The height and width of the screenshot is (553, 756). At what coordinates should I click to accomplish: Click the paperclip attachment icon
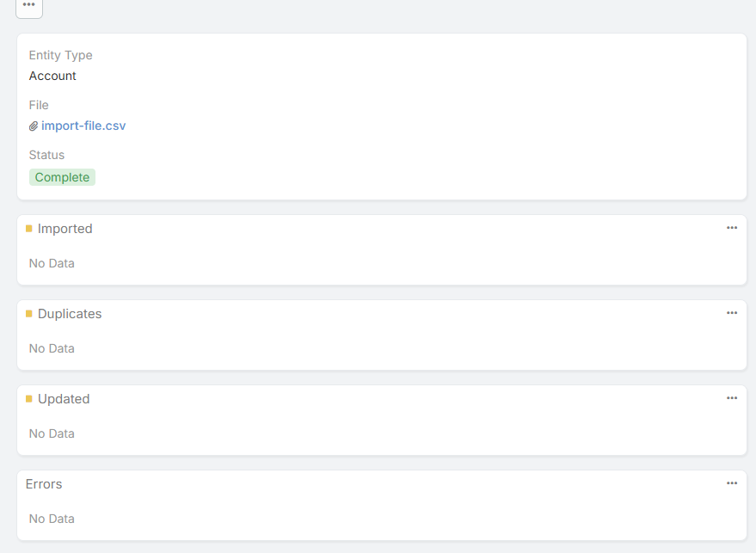pos(34,126)
